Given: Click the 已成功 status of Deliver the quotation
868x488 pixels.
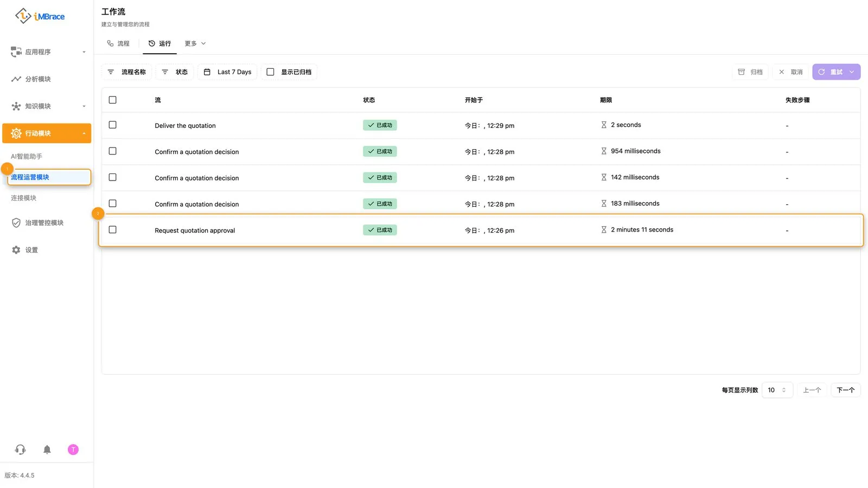Looking at the screenshot, I should [380, 125].
